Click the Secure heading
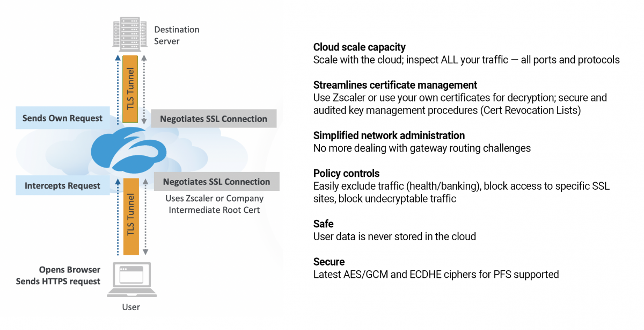This screenshot has height=330, width=644. (329, 262)
